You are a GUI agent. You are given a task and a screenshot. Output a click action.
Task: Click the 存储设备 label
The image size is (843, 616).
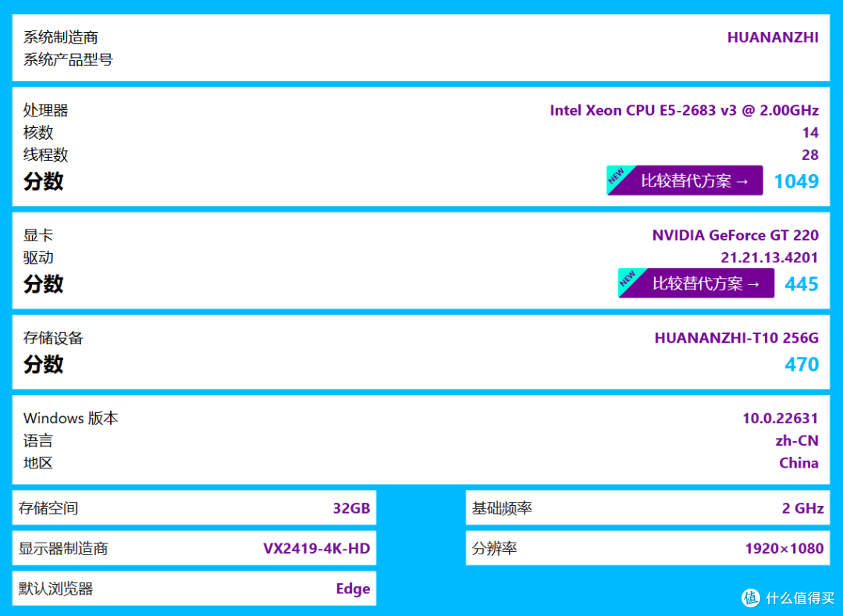(x=53, y=337)
